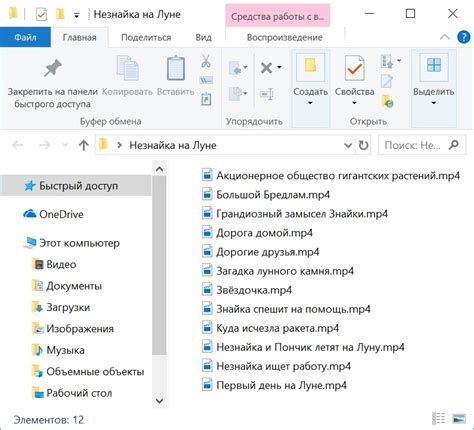Open the blue File menu

(x=25, y=37)
